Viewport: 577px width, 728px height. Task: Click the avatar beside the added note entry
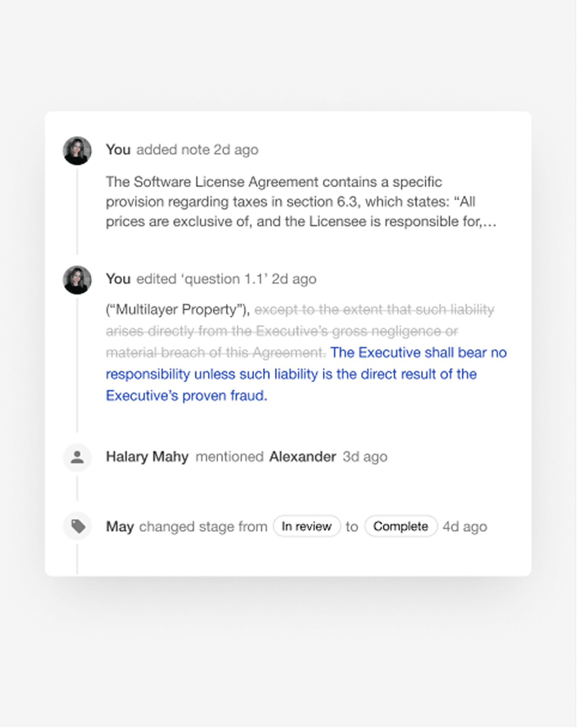tap(77, 151)
